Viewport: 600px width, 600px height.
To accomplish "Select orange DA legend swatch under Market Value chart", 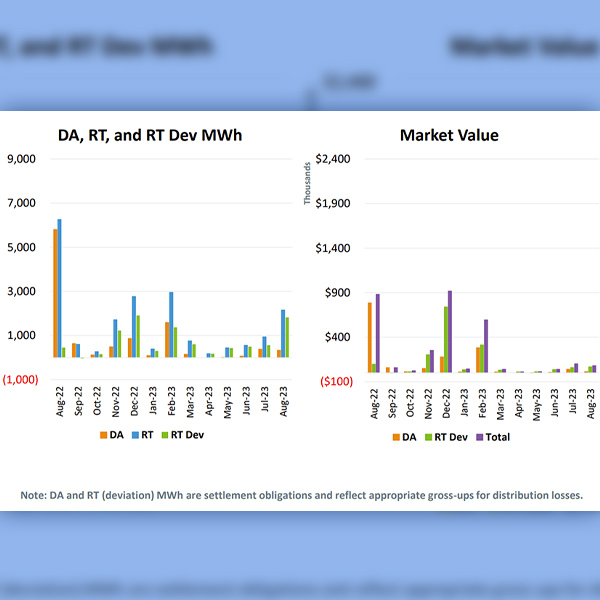I will click(396, 436).
